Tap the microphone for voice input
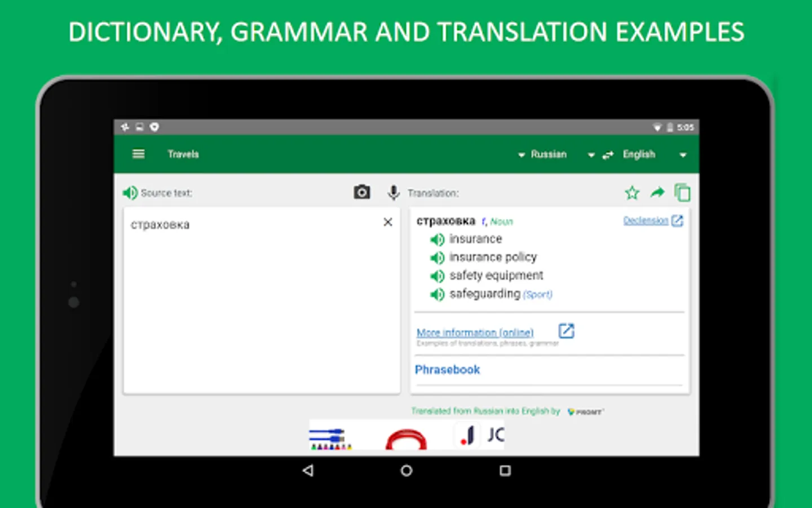Viewport: 812px width, 508px height. [x=394, y=193]
